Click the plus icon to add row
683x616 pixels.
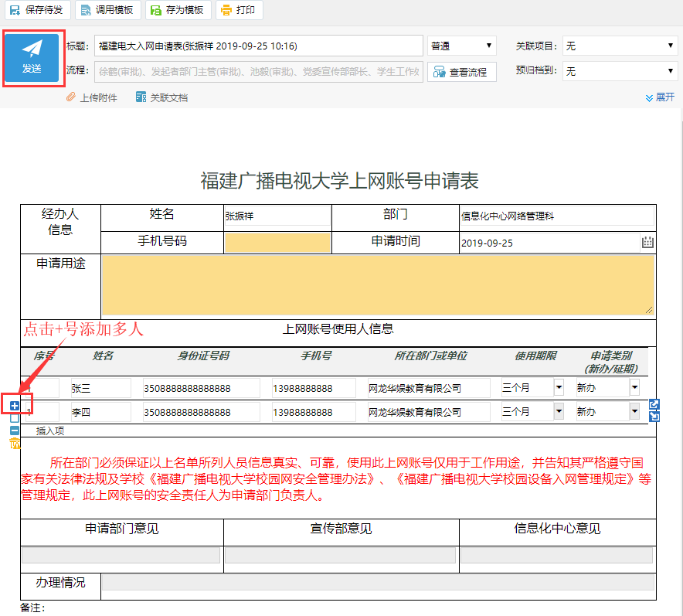click(15, 406)
